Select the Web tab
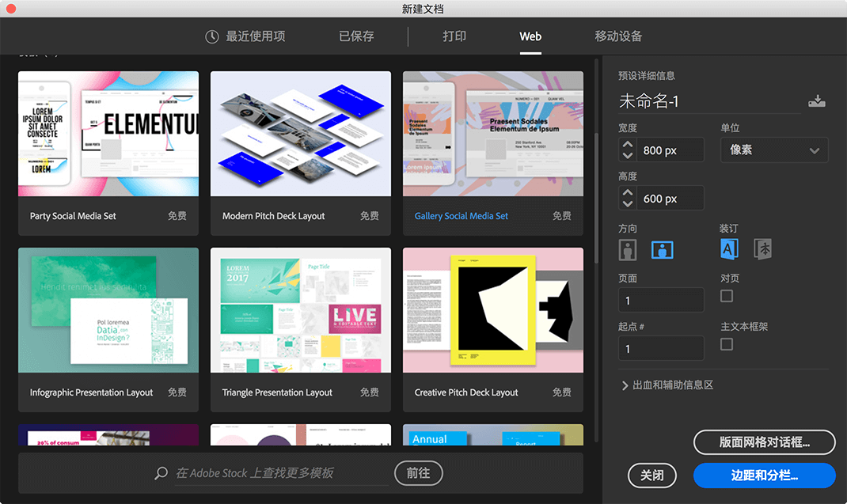Screen dimensions: 847x504 [530, 36]
